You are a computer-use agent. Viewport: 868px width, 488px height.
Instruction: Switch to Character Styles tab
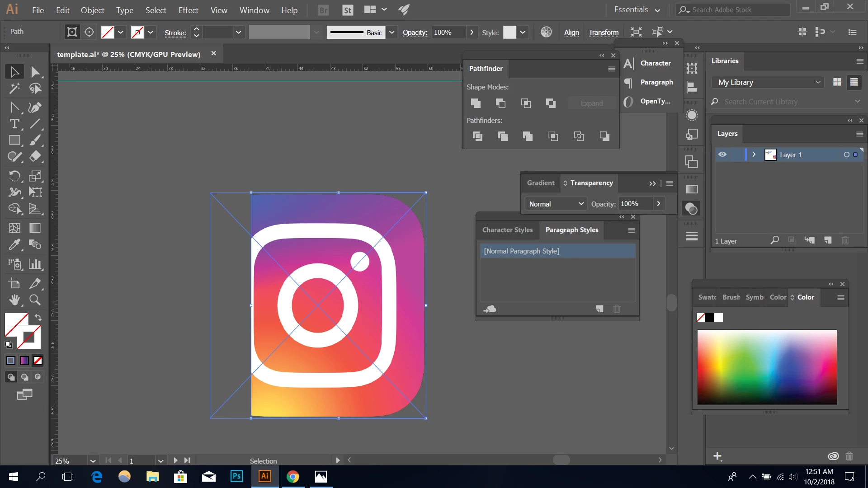click(x=507, y=230)
